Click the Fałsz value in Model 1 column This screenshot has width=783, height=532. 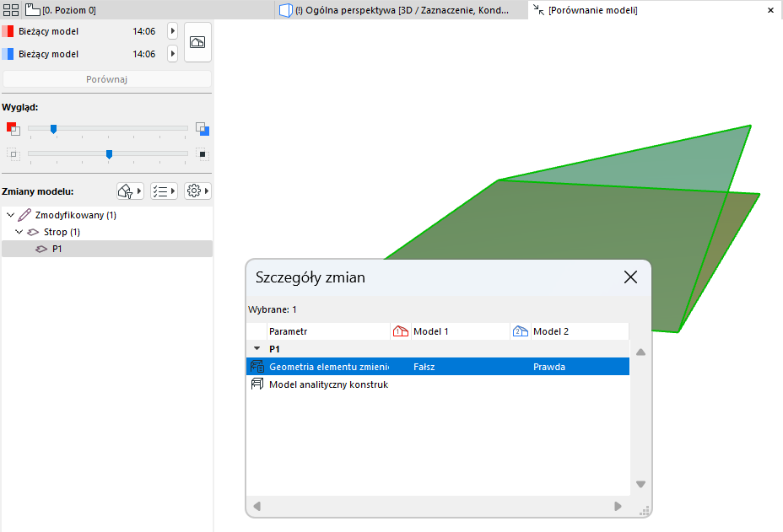pyautogui.click(x=424, y=367)
